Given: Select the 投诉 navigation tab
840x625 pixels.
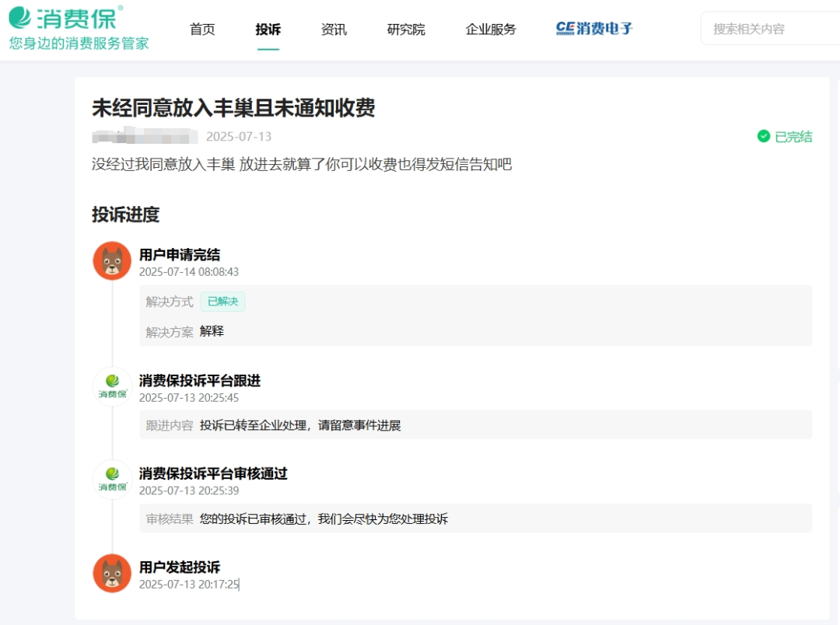Looking at the screenshot, I should pos(268,29).
